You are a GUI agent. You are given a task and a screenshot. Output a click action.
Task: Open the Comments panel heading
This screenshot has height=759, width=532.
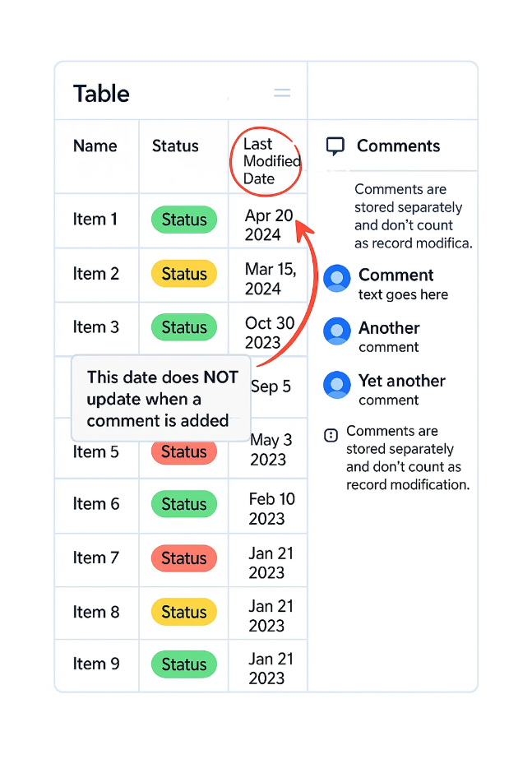coord(398,146)
